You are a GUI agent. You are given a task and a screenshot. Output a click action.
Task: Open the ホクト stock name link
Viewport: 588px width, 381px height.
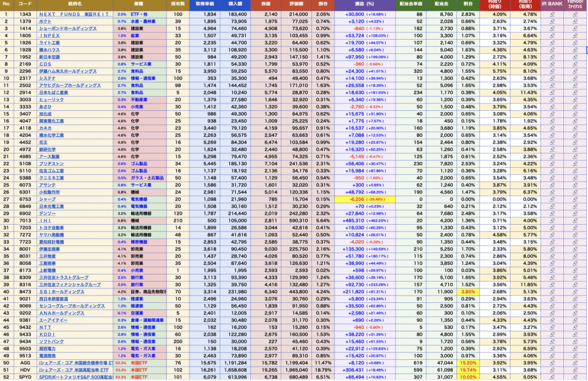pos(45,21)
